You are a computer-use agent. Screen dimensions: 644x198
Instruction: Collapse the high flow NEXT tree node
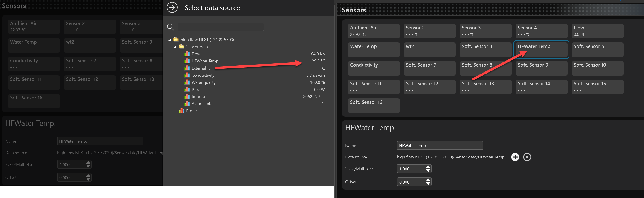coord(169,40)
